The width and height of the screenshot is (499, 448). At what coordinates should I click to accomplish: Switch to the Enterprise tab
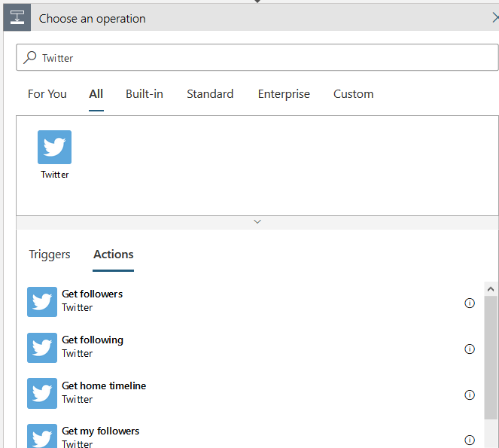point(284,94)
